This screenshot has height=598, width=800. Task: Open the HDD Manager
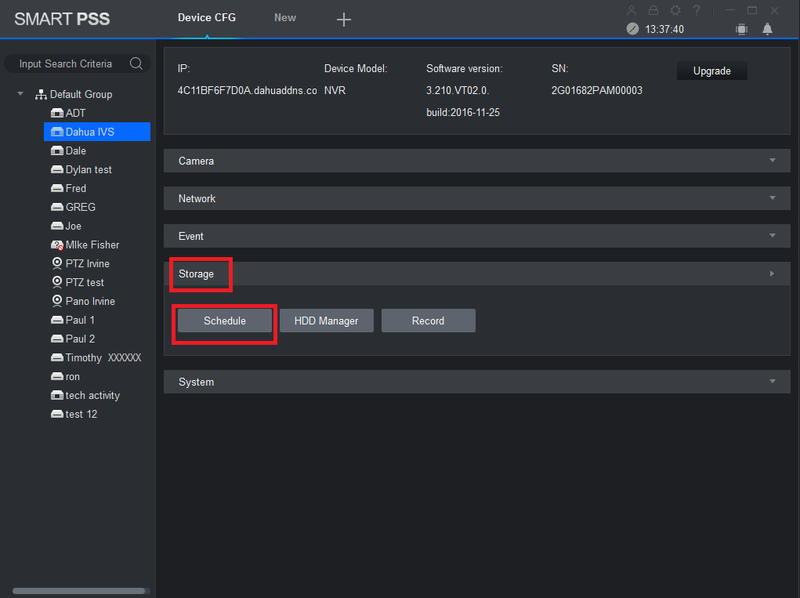point(326,321)
